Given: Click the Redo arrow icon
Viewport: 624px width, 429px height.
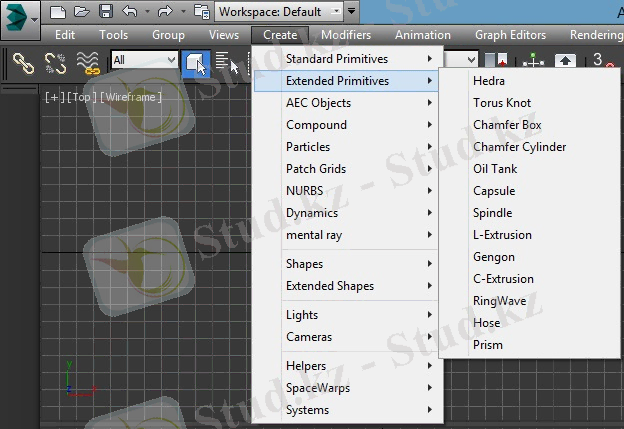Looking at the screenshot, I should click(x=165, y=12).
